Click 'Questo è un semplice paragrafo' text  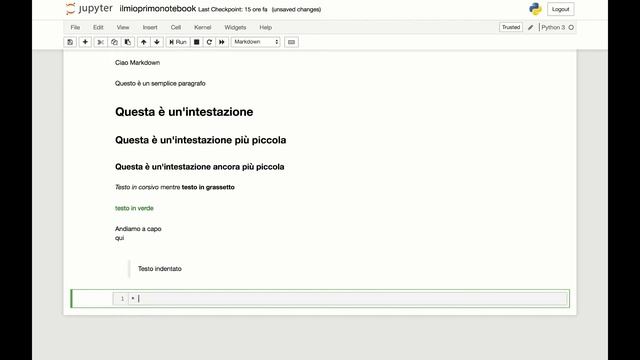coord(160,83)
